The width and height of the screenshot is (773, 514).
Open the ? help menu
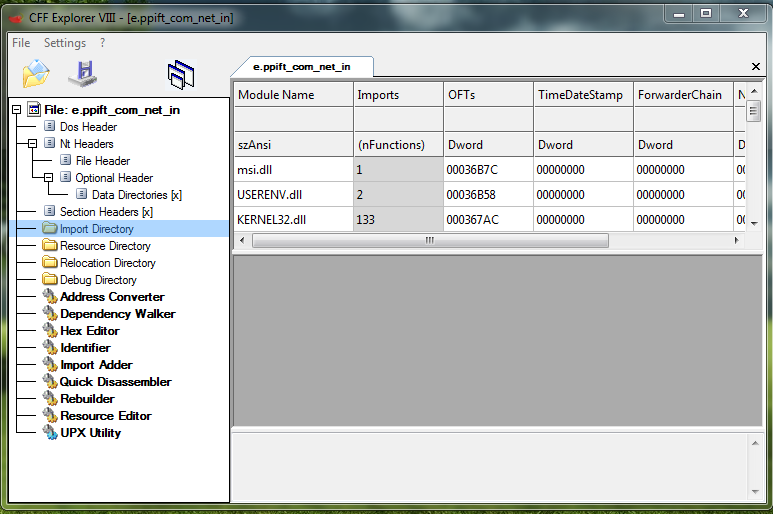coord(103,43)
